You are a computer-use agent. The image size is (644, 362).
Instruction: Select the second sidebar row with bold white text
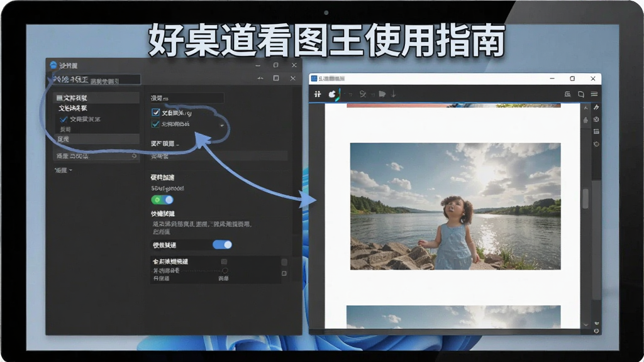(73, 108)
